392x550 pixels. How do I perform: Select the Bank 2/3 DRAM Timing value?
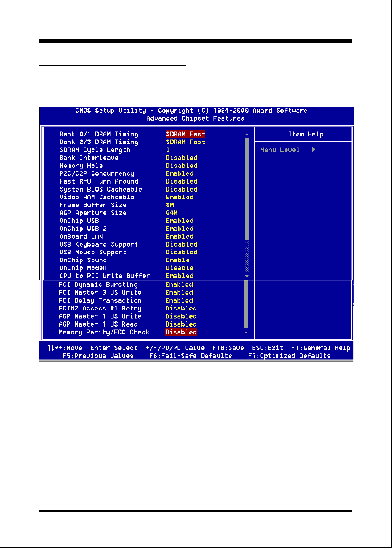click(x=185, y=142)
